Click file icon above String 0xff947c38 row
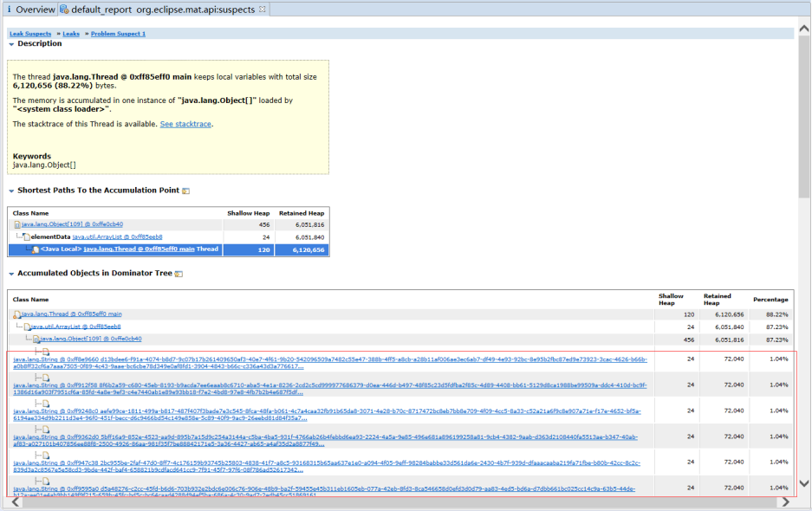 coord(46,456)
